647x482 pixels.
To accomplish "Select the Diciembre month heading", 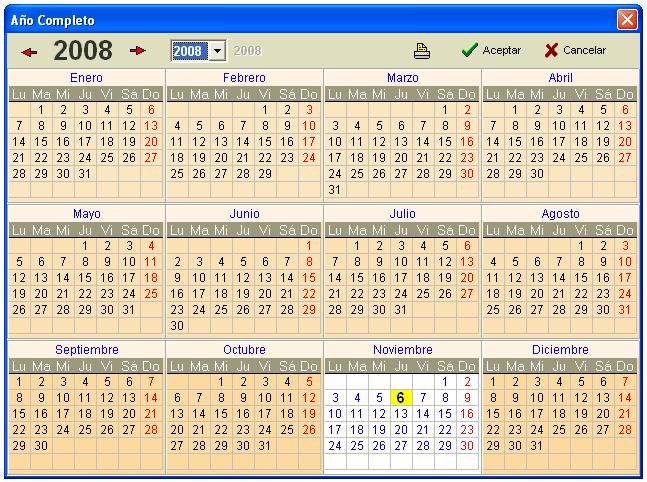I will [560, 350].
